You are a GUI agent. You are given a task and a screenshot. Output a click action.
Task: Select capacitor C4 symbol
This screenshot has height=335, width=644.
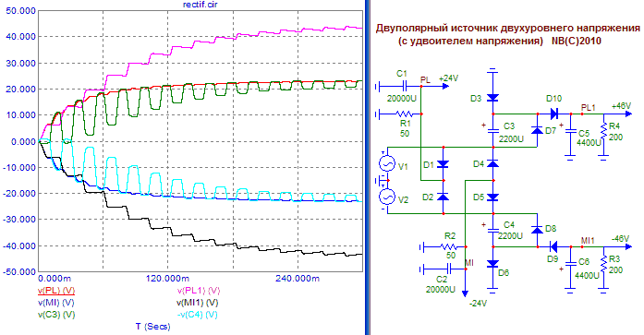click(492, 231)
